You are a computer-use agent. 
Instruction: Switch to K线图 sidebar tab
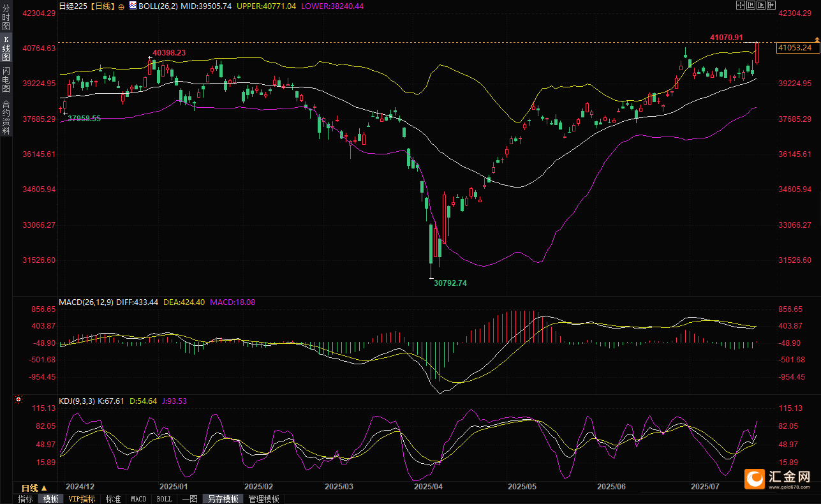(x=6, y=48)
